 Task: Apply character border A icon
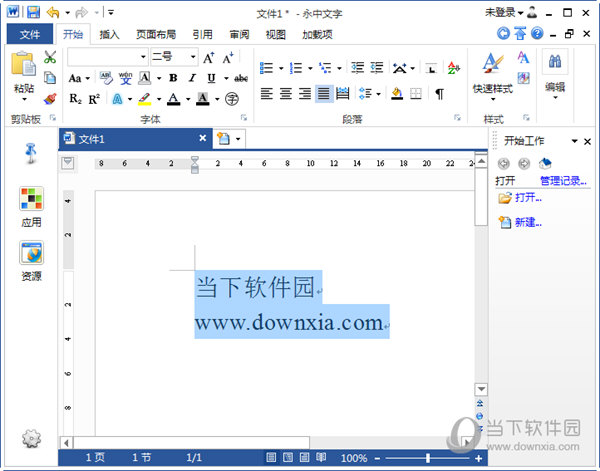pos(144,78)
